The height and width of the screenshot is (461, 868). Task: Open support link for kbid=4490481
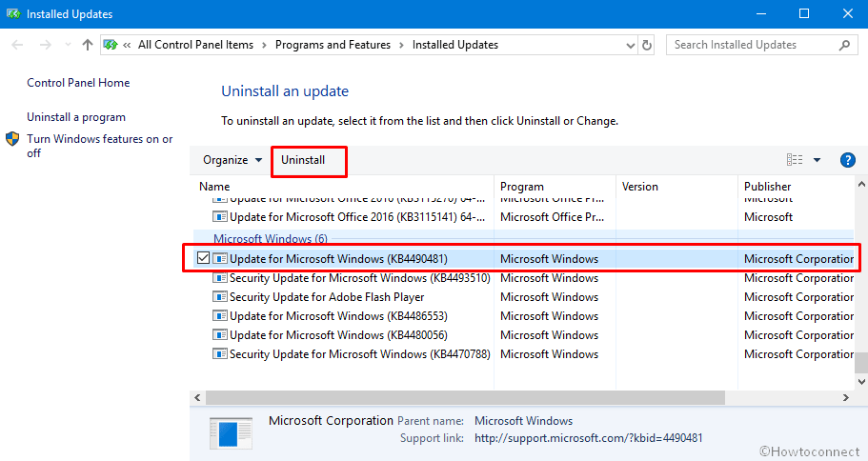click(589, 438)
